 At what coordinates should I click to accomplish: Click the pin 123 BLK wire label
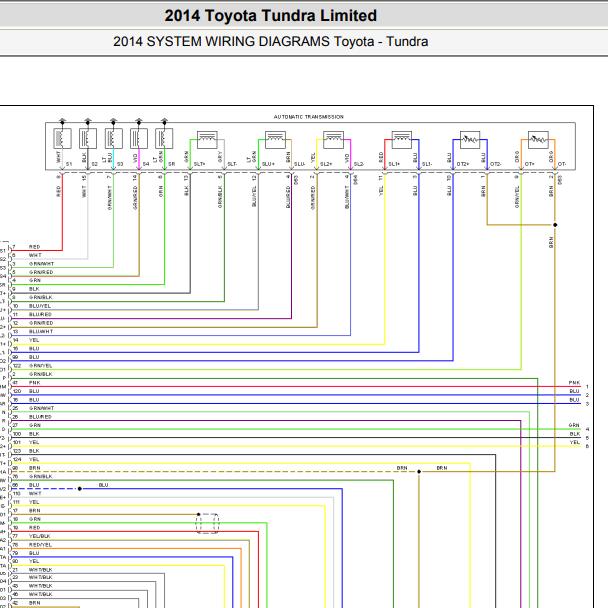point(34,451)
